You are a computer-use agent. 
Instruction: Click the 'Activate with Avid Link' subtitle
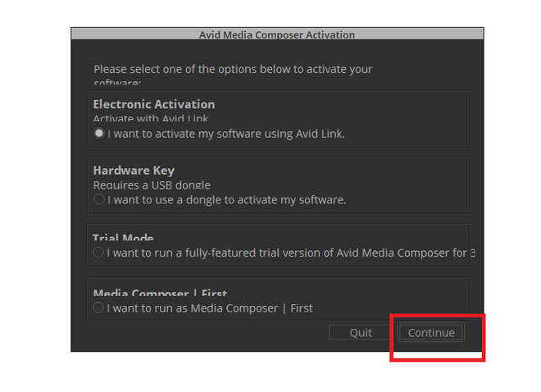pyautogui.click(x=151, y=120)
